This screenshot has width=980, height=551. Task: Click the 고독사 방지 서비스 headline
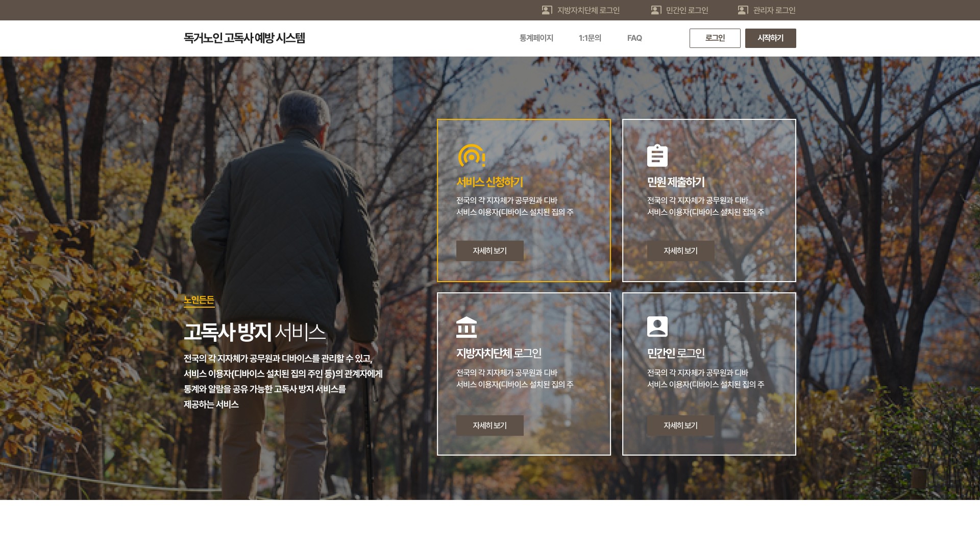[x=255, y=332]
